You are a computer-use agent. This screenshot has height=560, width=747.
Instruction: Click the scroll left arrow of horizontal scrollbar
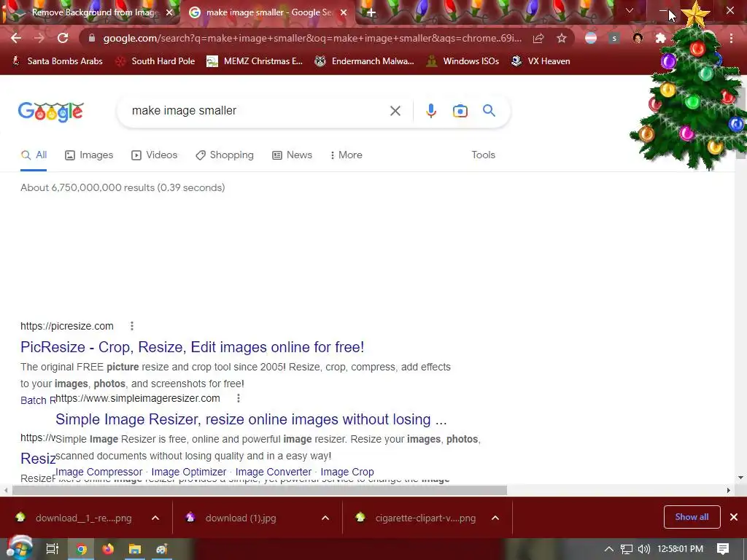[x=5, y=490]
